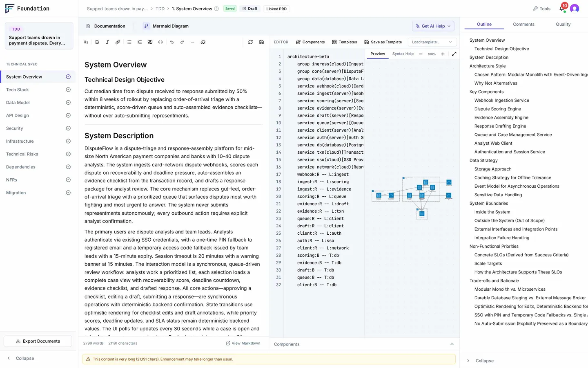Switch to the Quality tab
Screen dimensions: 588x368
[x=563, y=25]
